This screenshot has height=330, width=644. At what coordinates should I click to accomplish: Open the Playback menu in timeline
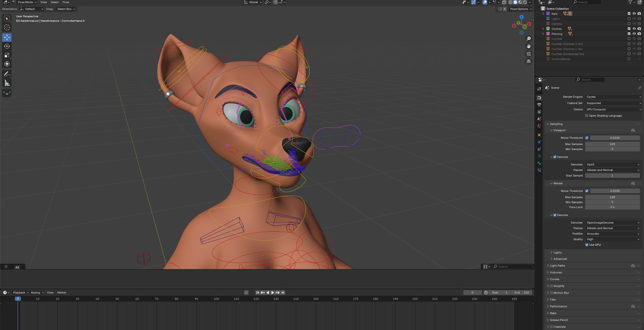20,293
